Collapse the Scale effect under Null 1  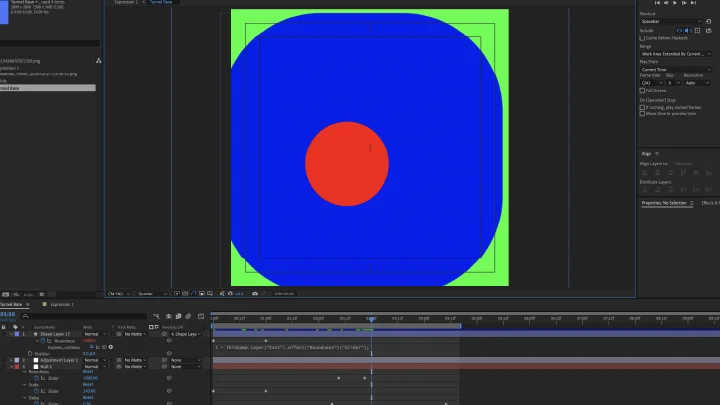pos(25,385)
